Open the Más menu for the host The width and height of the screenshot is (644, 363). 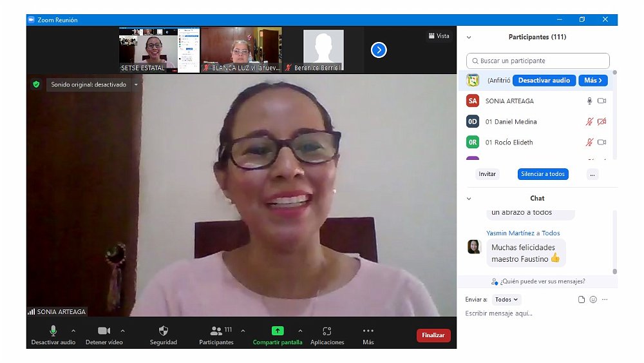[x=592, y=81]
